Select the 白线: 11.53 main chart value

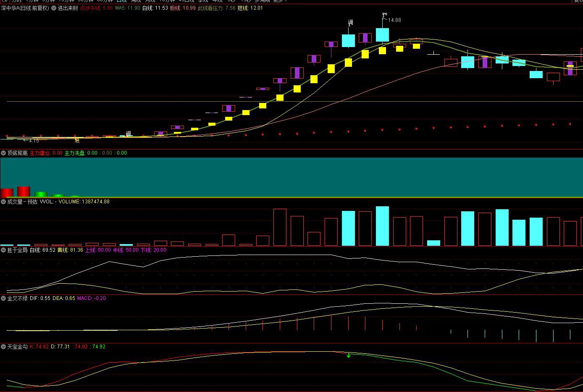click(x=155, y=8)
